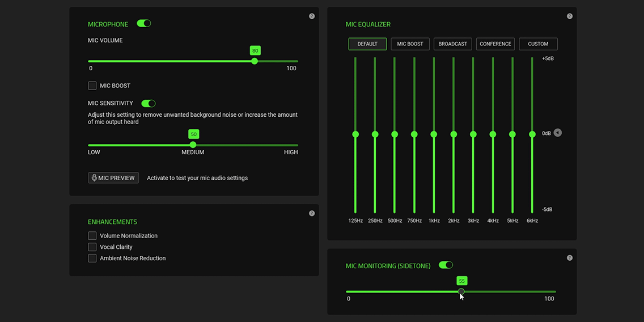Open help icon in Mic Equalizer panel
Viewport: 644px width, 322px height.
[570, 16]
